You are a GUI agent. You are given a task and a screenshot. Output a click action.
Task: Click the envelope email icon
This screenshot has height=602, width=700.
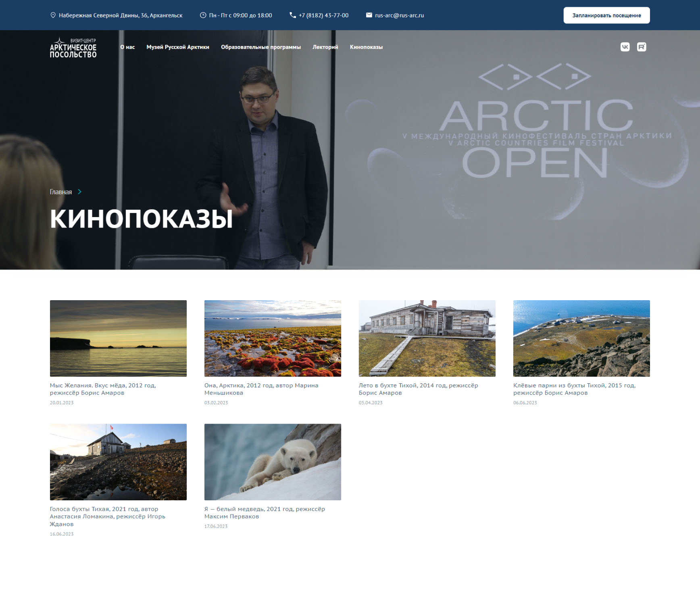click(x=369, y=15)
